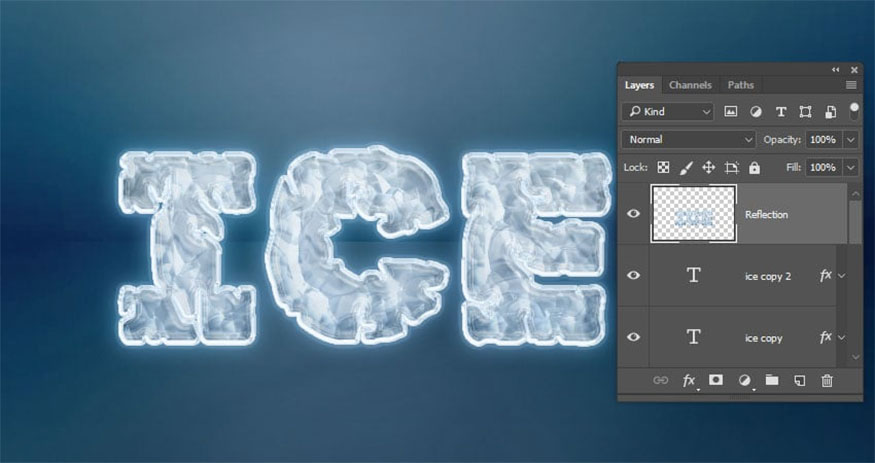This screenshot has height=463, width=875.
Task: Select the ice copy layer name
Action: [x=763, y=339]
